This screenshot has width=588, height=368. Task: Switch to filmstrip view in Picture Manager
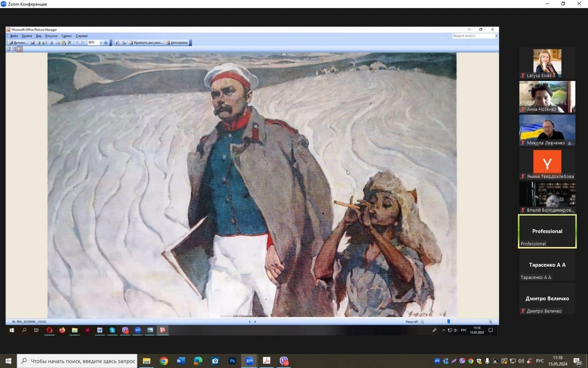[x=14, y=49]
